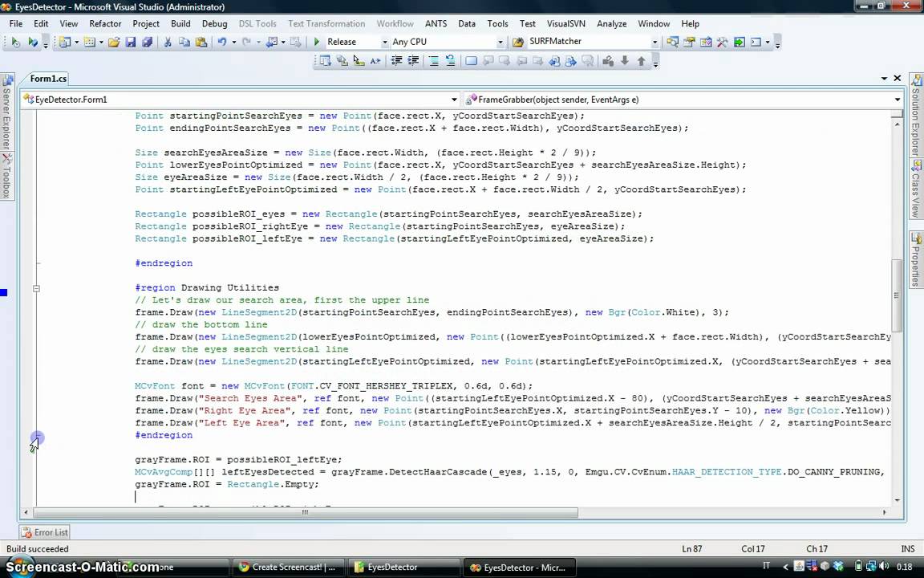Viewport: 924px width, 578px height.
Task: Click the Display Word Completion icon
Action: [375, 60]
